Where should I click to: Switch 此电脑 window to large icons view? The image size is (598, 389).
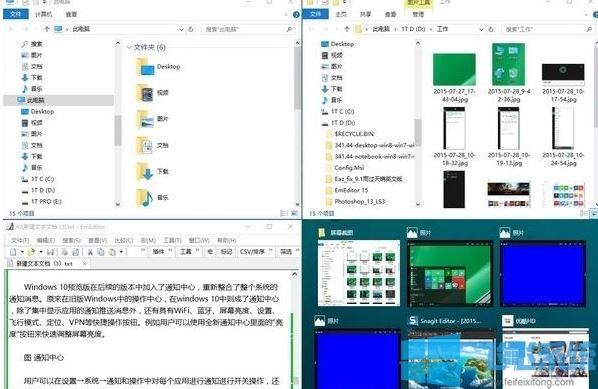[x=294, y=213]
